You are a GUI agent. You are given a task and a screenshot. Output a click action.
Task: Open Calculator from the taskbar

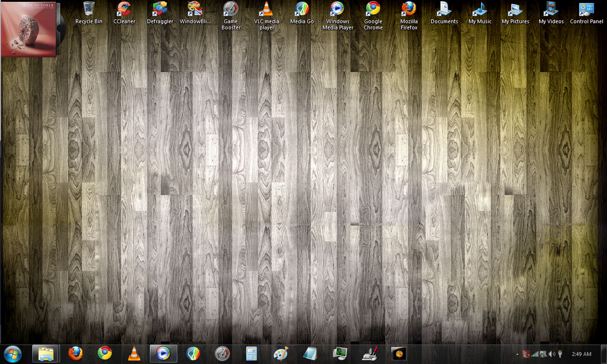point(252,354)
